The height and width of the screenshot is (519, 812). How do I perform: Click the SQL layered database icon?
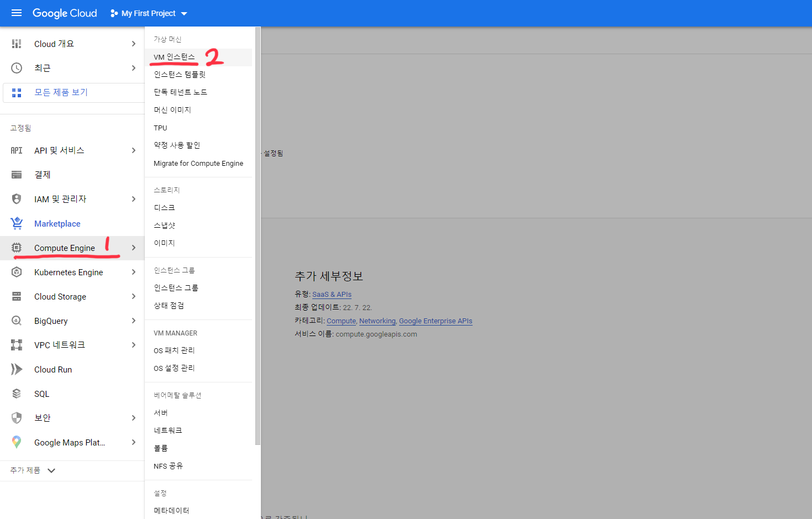[x=17, y=394]
